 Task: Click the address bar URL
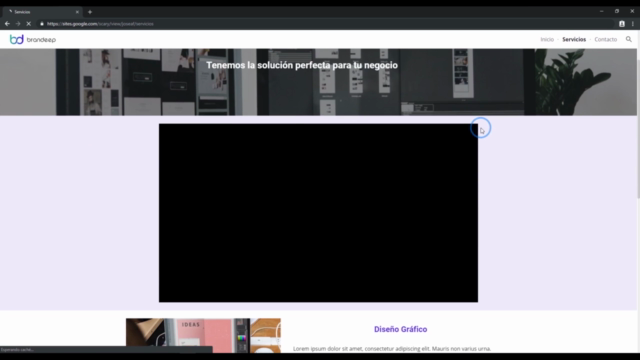(100, 24)
